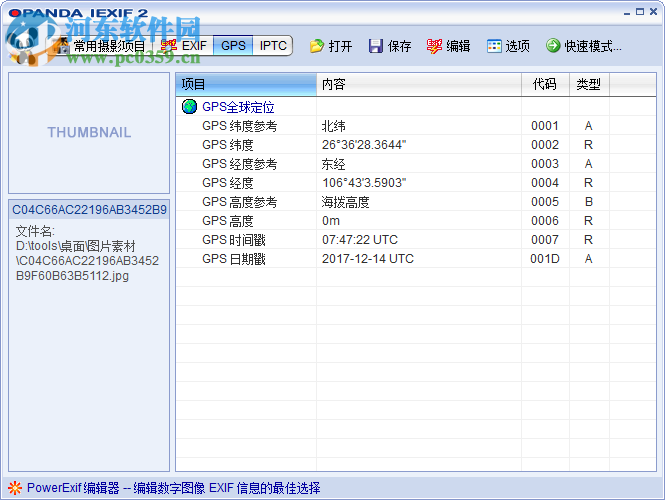Click the code cell 0002

tap(545, 145)
